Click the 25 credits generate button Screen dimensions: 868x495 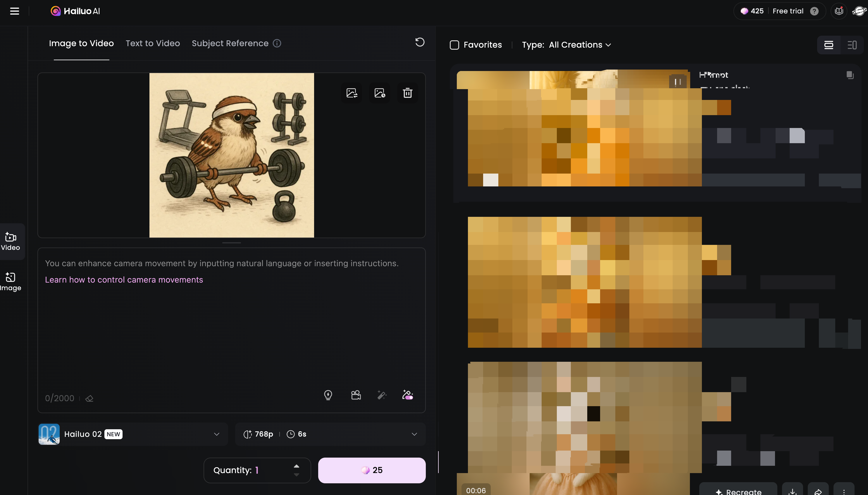coord(372,470)
